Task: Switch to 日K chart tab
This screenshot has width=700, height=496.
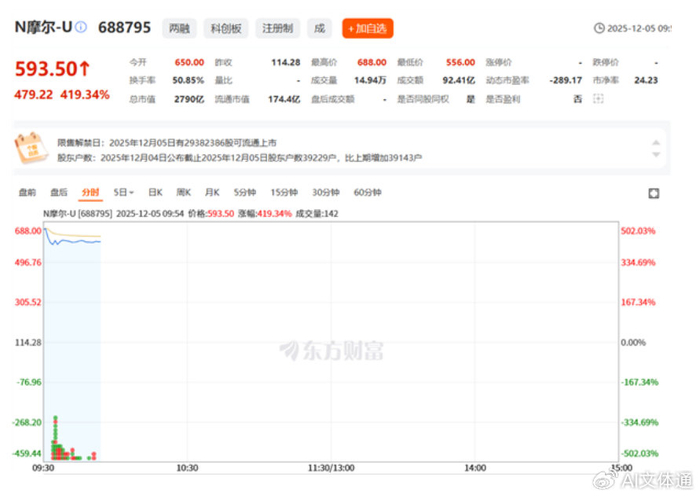Action: pos(155,192)
